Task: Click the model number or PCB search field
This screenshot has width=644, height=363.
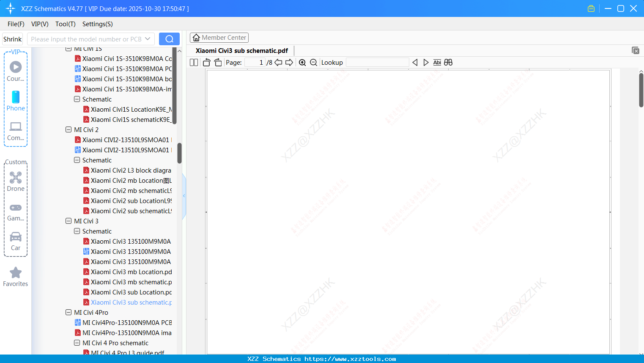Action: [86, 39]
